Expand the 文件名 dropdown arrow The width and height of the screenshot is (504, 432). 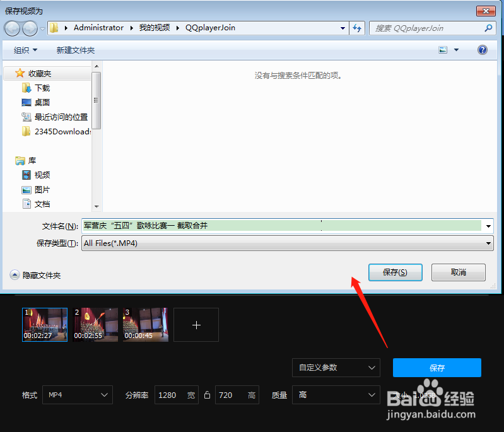coord(488,226)
